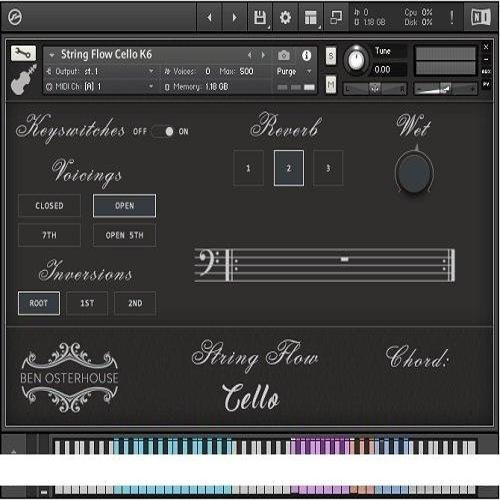Choose the 1ST inversion button

point(87,303)
